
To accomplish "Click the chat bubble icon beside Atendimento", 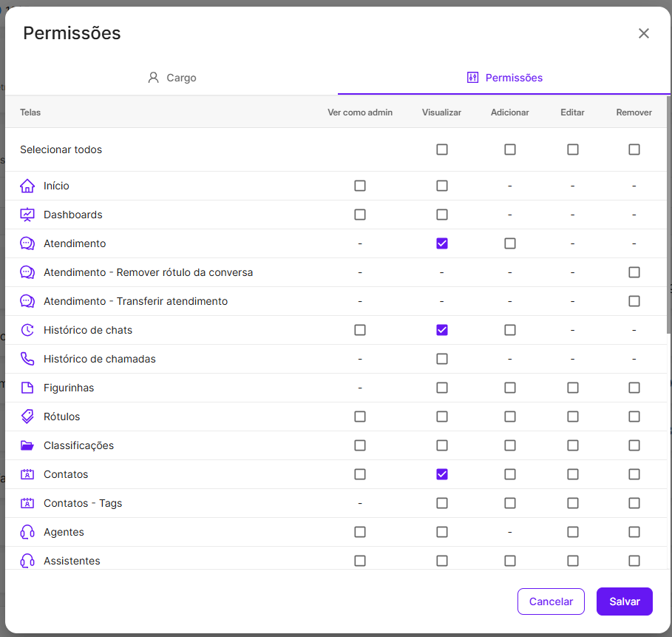I will (27, 243).
